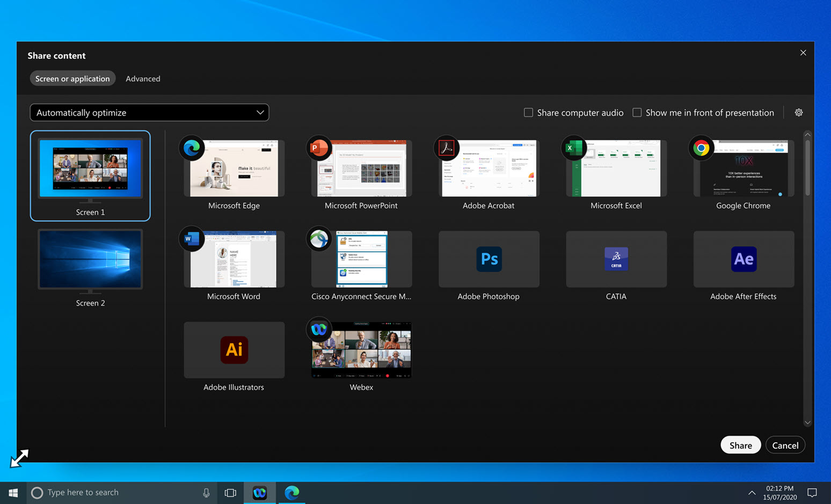Image resolution: width=831 pixels, height=504 pixels.
Task: Select the Adobe Acrobat app icon badge
Action: click(446, 148)
